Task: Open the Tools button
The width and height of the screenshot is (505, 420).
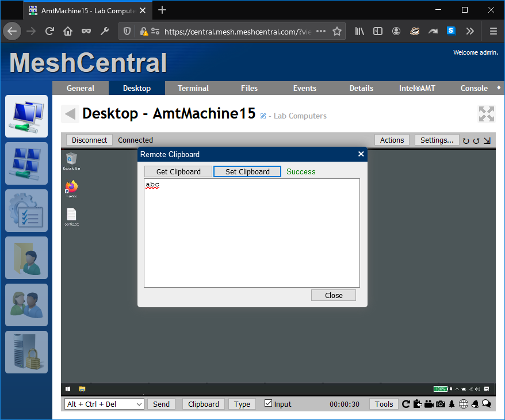Action: tap(384, 404)
